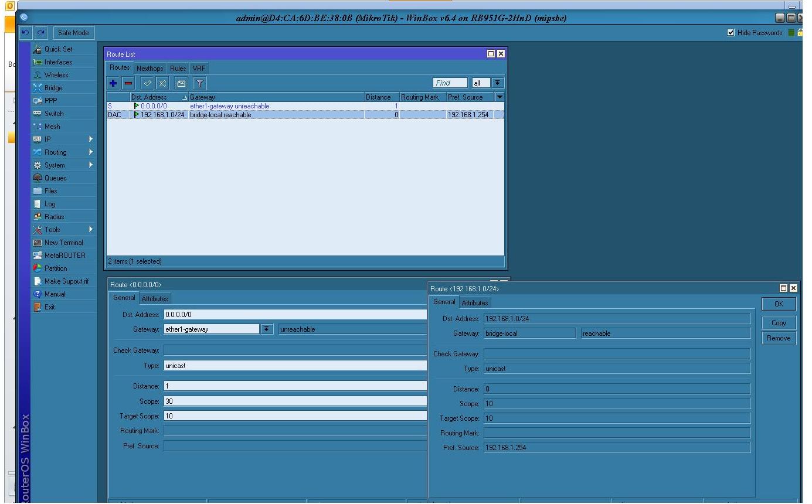Switch to Rules tab in Route List
The height and width of the screenshot is (504, 812).
(x=178, y=69)
